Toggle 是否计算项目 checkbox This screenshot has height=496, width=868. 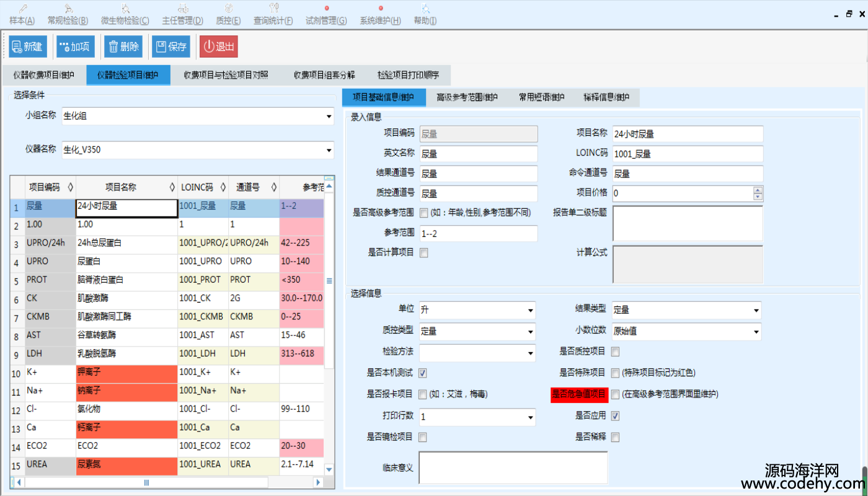click(x=423, y=252)
